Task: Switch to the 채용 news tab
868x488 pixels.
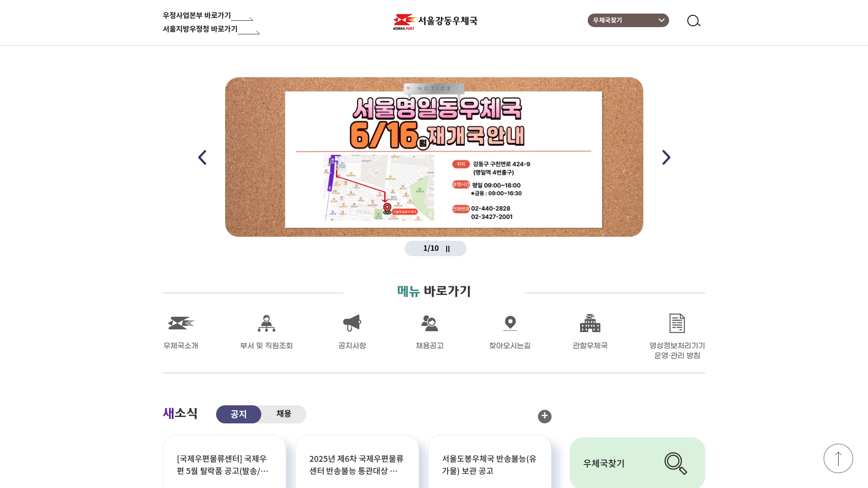Action: coord(283,414)
